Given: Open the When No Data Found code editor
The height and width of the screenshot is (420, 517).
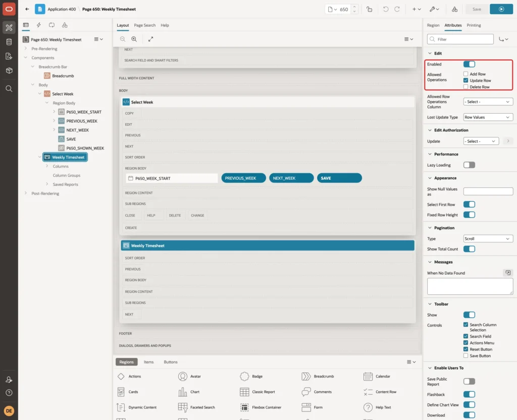Looking at the screenshot, I should pyautogui.click(x=508, y=273).
